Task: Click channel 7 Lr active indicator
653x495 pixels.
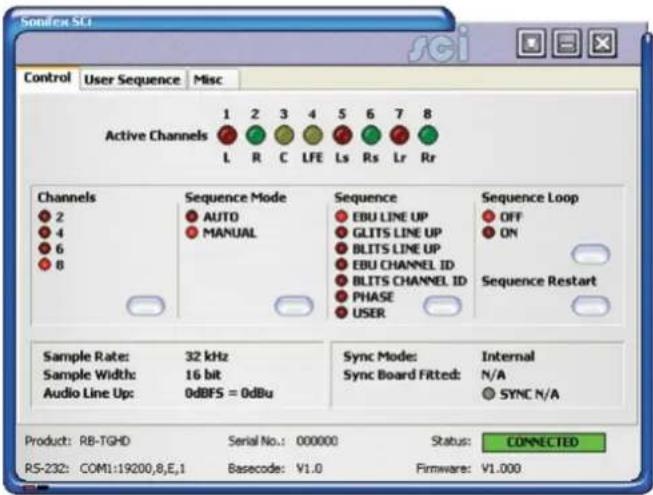Action: tap(399, 135)
